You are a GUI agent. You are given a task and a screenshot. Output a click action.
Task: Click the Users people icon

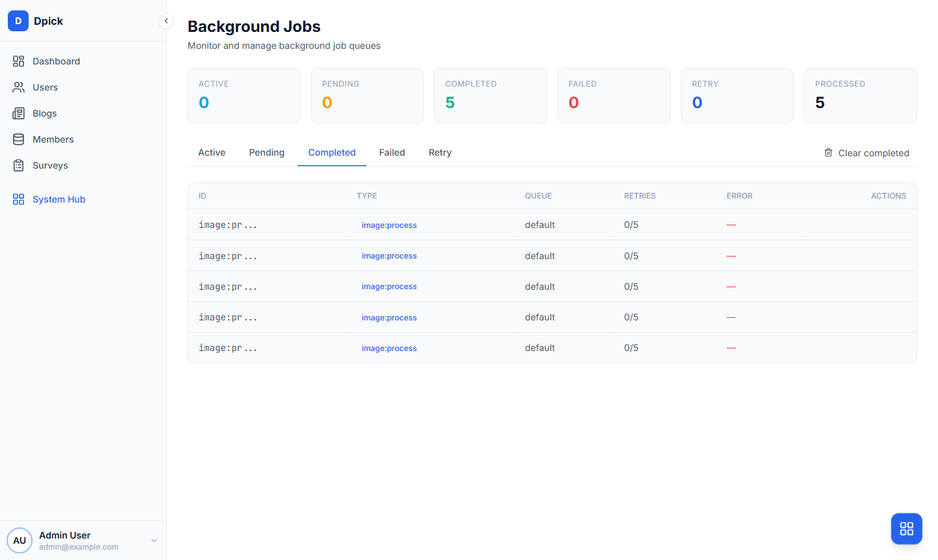[19, 87]
